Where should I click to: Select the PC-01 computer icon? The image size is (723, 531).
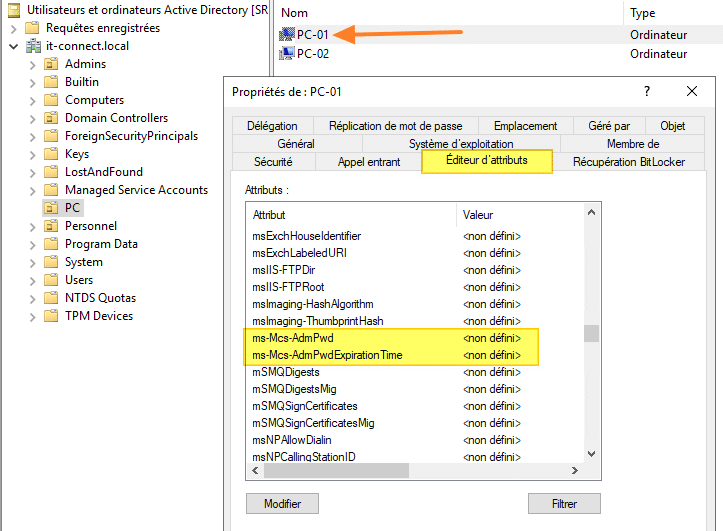point(287,35)
